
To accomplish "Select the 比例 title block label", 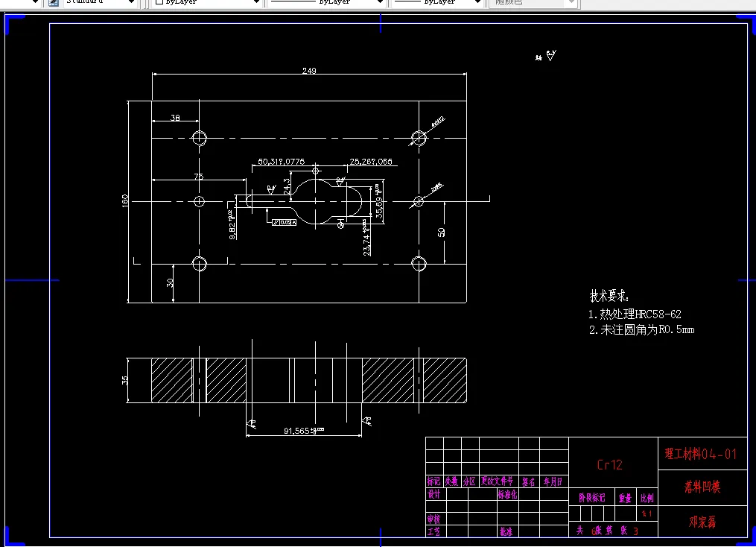I will (647, 499).
